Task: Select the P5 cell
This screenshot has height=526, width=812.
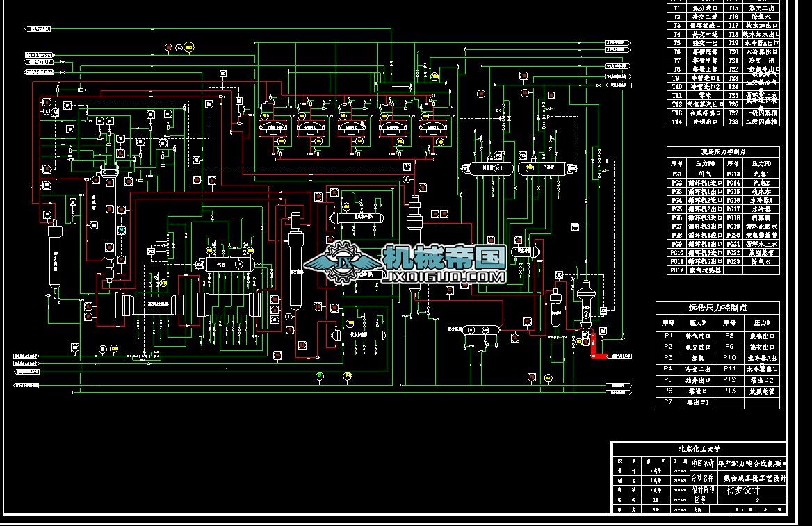Action: [x=668, y=379]
